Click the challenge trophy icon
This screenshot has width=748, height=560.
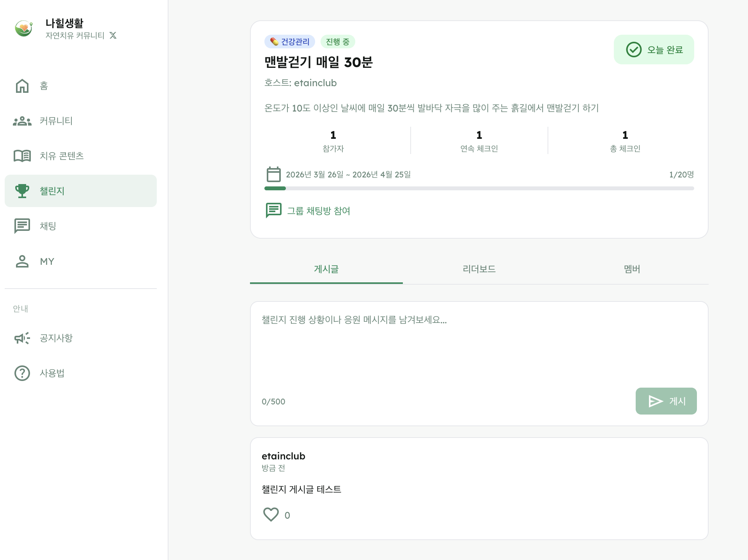22,191
